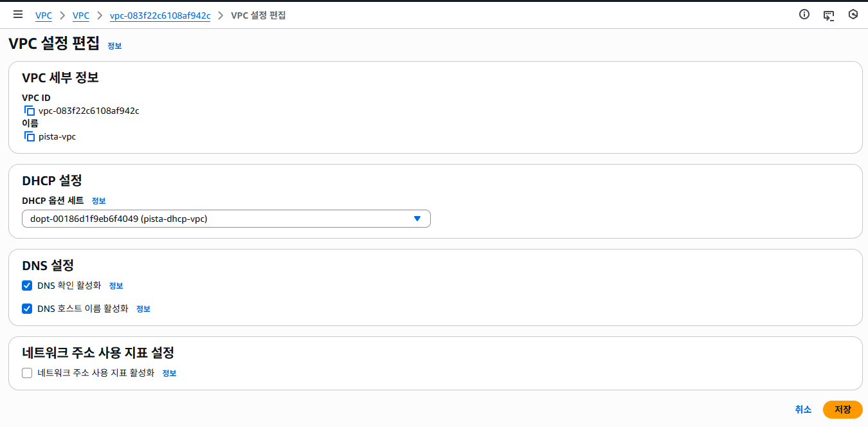Click the hexagon settings icon in header
Viewport: 868px width, 427px height.
[853, 14]
